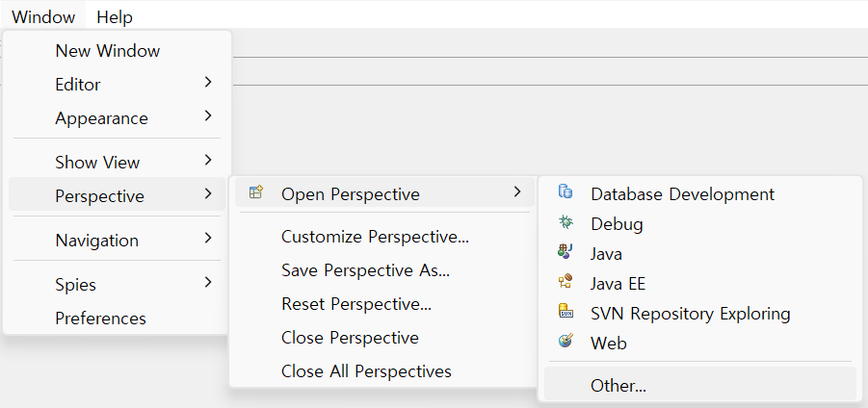Image resolution: width=868 pixels, height=408 pixels.
Task: Click Reset Perspective... menu item
Action: pos(355,304)
